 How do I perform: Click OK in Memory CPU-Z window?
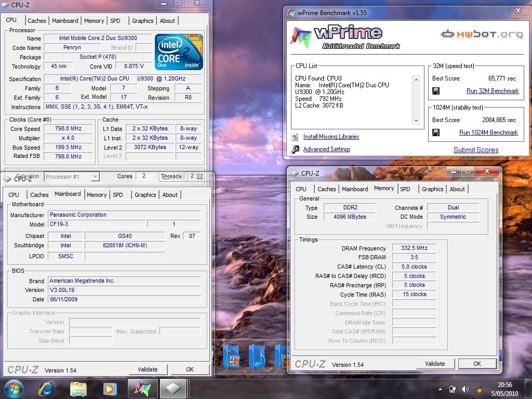477,364
